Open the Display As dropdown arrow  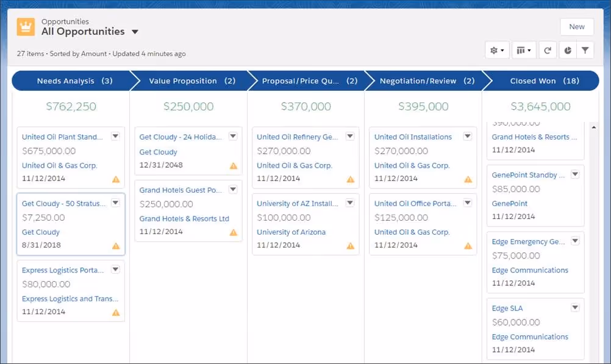click(529, 50)
